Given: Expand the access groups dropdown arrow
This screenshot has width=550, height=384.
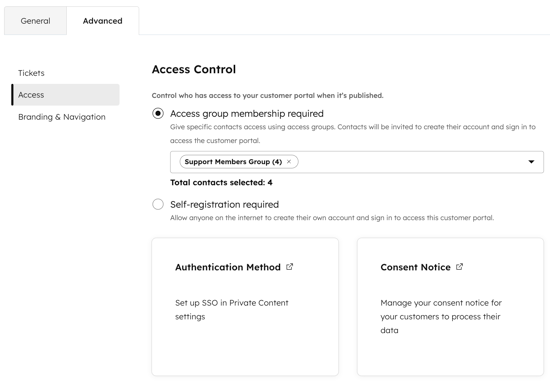Looking at the screenshot, I should (x=531, y=162).
